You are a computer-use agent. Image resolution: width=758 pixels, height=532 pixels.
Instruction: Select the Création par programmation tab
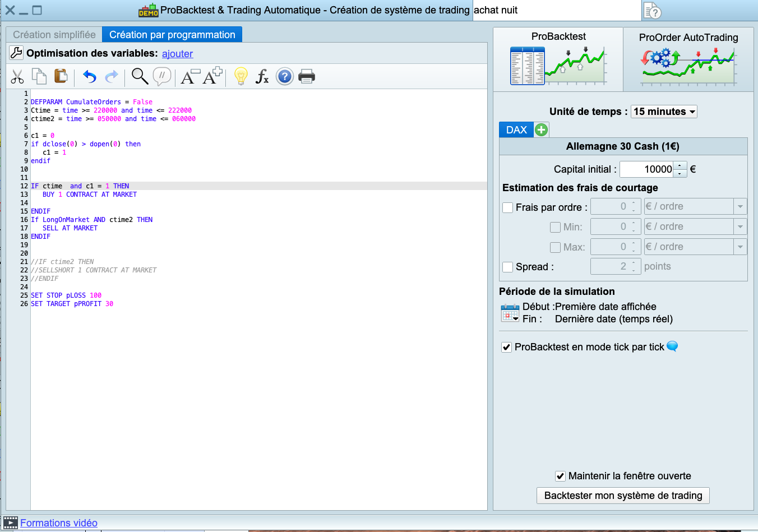click(173, 35)
